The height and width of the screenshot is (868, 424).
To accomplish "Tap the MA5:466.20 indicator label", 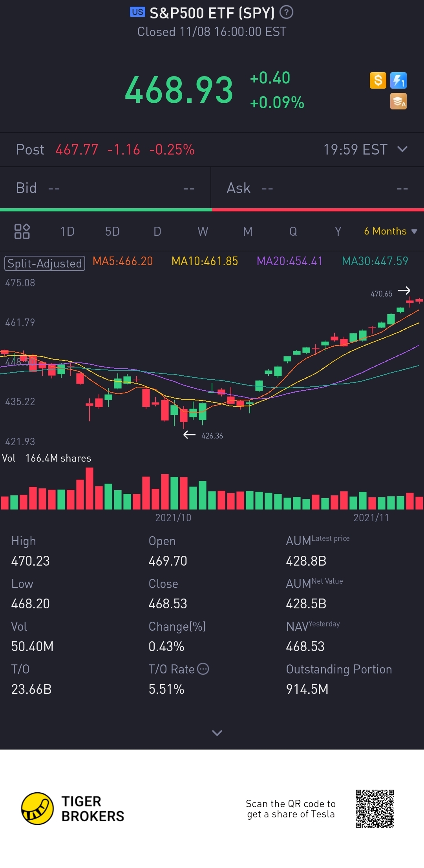I will tap(122, 261).
